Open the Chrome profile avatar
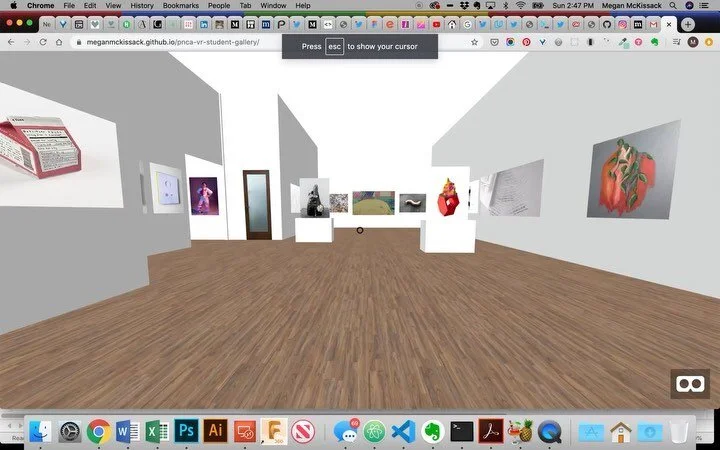Image resolution: width=720 pixels, height=450 pixels. (693, 42)
